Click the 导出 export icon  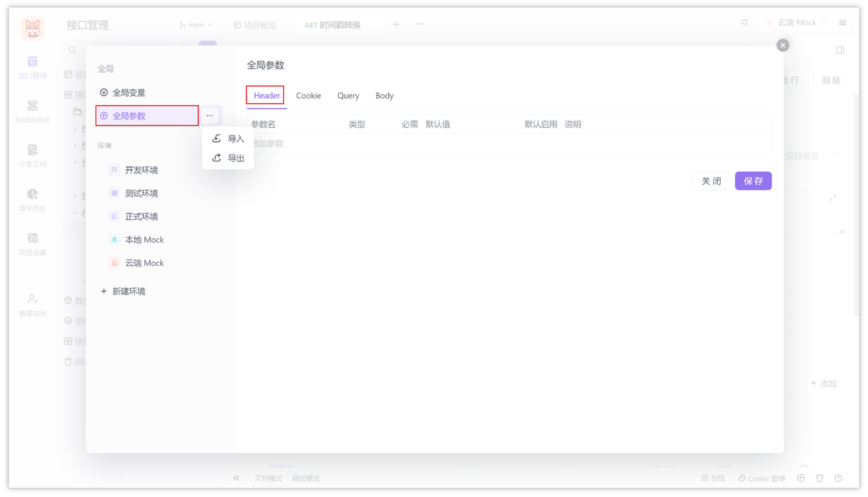click(216, 158)
